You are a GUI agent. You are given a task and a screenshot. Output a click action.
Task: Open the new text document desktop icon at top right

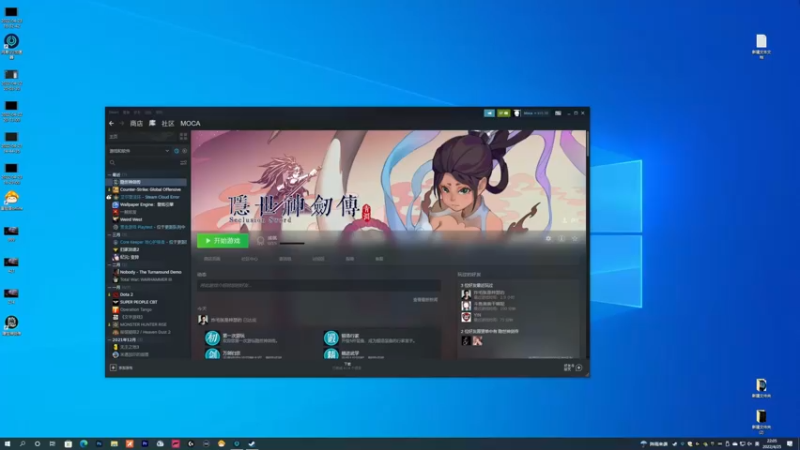[x=761, y=46]
